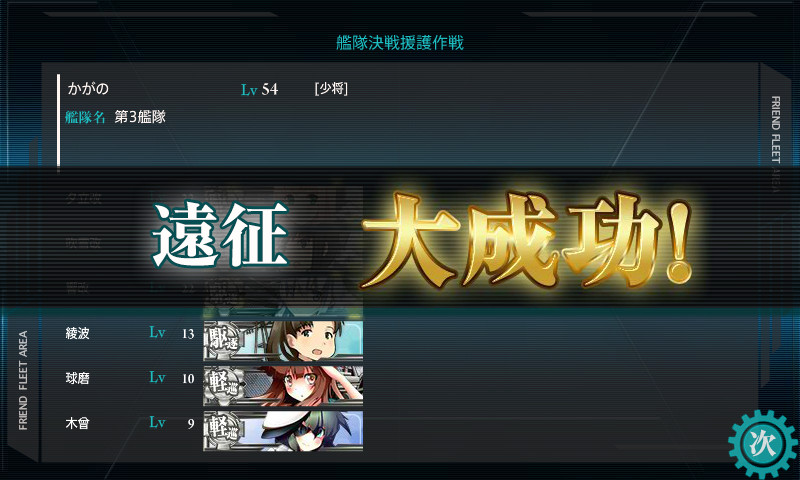Image resolution: width=800 pixels, height=480 pixels.
Task: Select Kuma's ship portrait banner
Action: [283, 386]
